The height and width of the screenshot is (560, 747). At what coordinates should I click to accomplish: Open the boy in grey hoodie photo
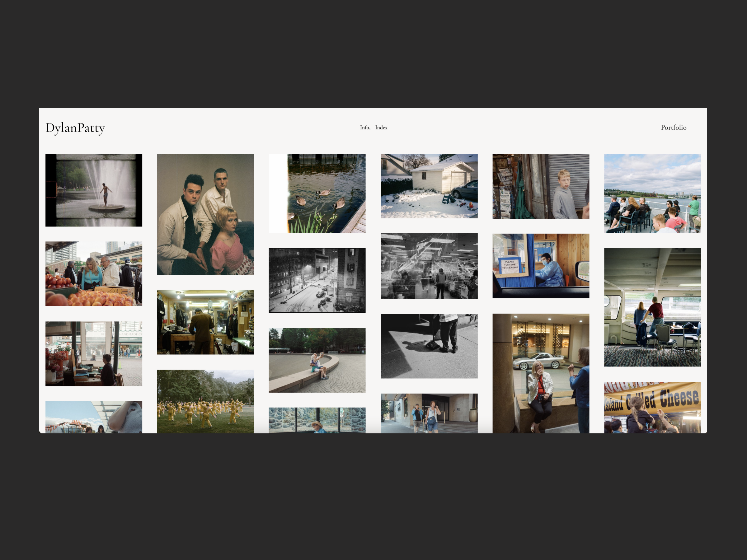click(x=540, y=186)
